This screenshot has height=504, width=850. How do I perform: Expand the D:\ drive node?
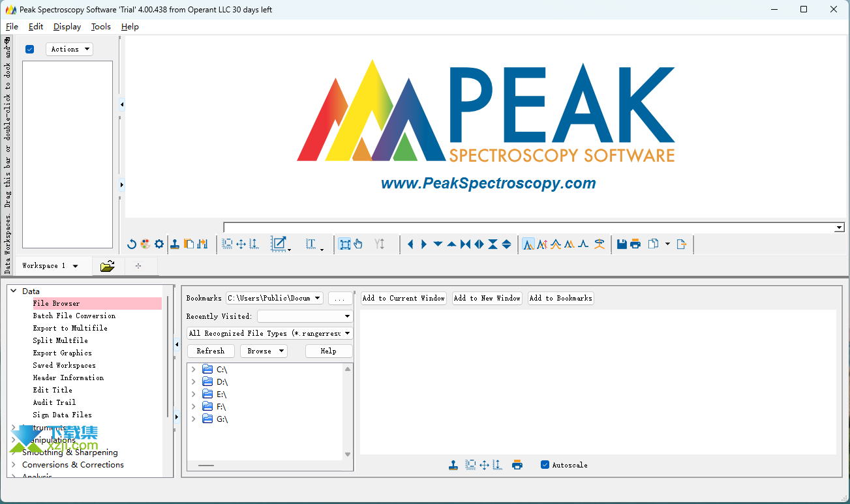[x=193, y=382]
